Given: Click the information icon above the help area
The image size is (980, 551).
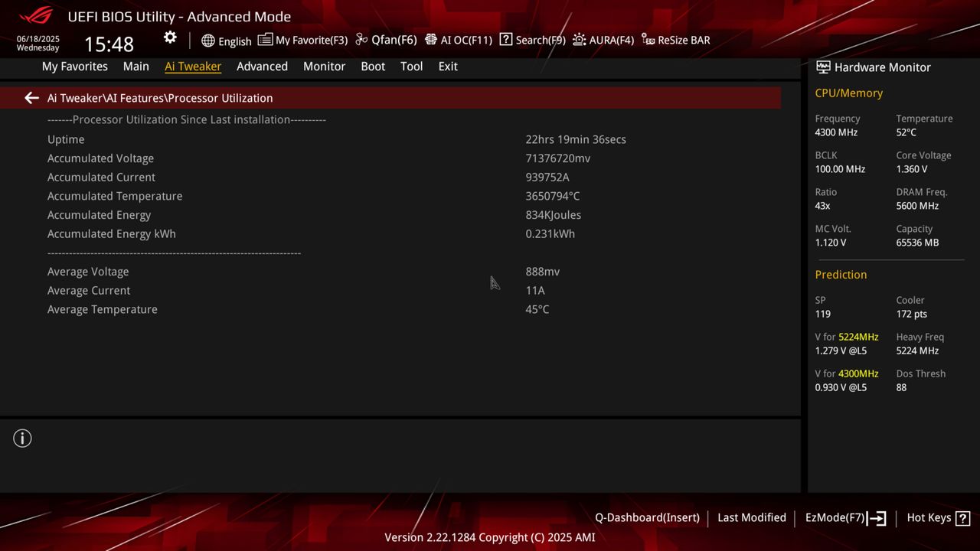Looking at the screenshot, I should [x=22, y=439].
